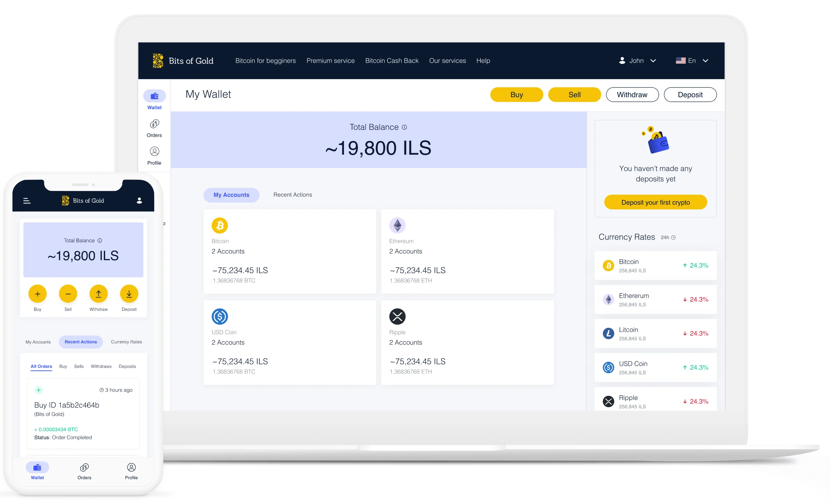Tap the round mobile Withdraw arrow icon
Screen dimensions: 833x504
99,294
